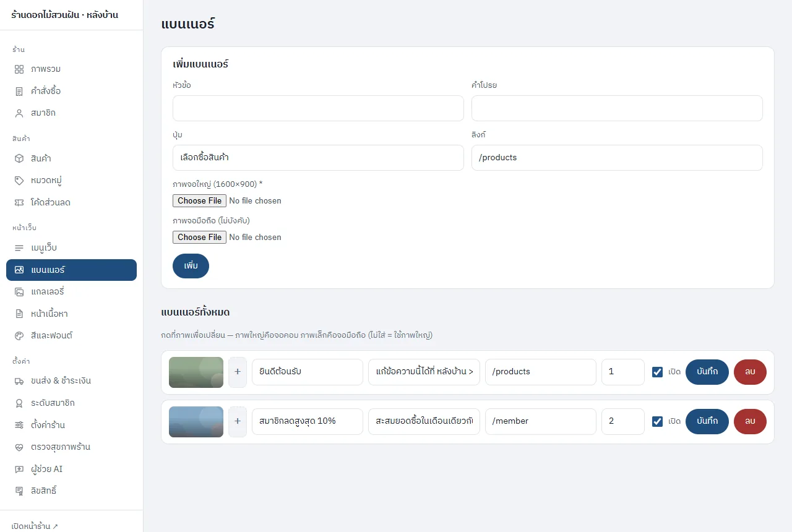Select the สมาชิก members icon
Viewport: 792px width, 532px height.
pos(19,113)
